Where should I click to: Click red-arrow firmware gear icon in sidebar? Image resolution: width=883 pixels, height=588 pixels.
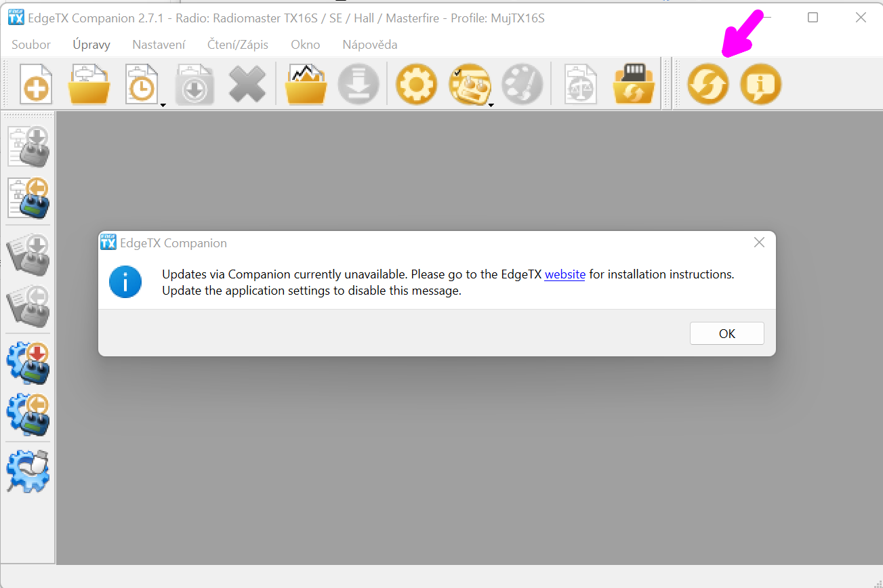point(28,363)
